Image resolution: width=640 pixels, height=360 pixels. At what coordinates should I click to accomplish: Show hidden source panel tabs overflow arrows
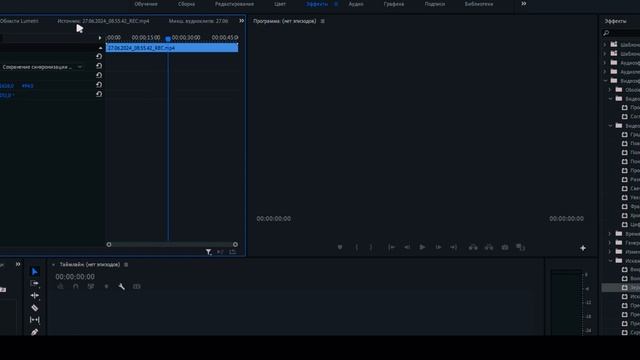click(241, 21)
